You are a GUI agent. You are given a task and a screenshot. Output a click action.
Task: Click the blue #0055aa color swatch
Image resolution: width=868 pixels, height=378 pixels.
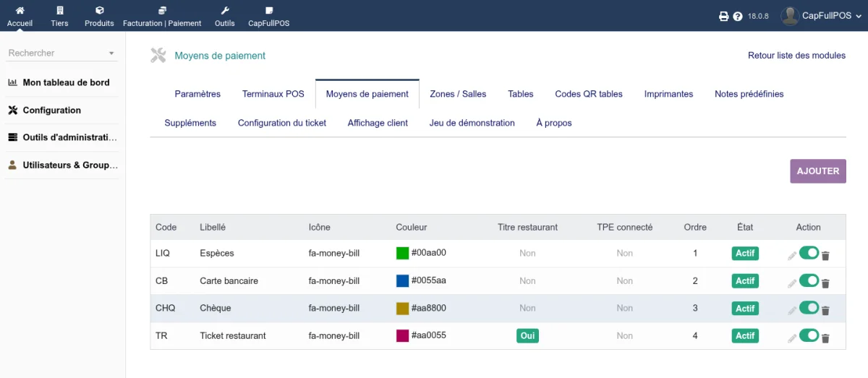coord(403,280)
